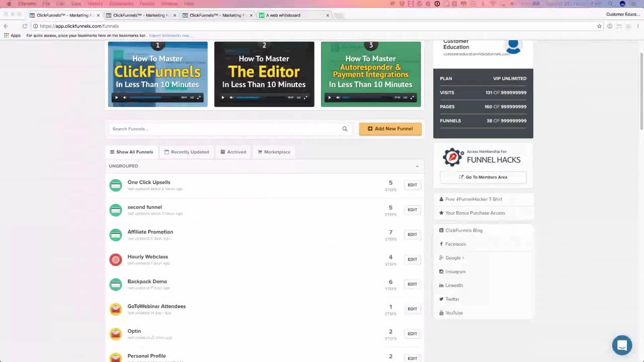The height and width of the screenshot is (362, 644).
Task: Fullscreen the ClickFunnels master video
Action: click(199, 98)
